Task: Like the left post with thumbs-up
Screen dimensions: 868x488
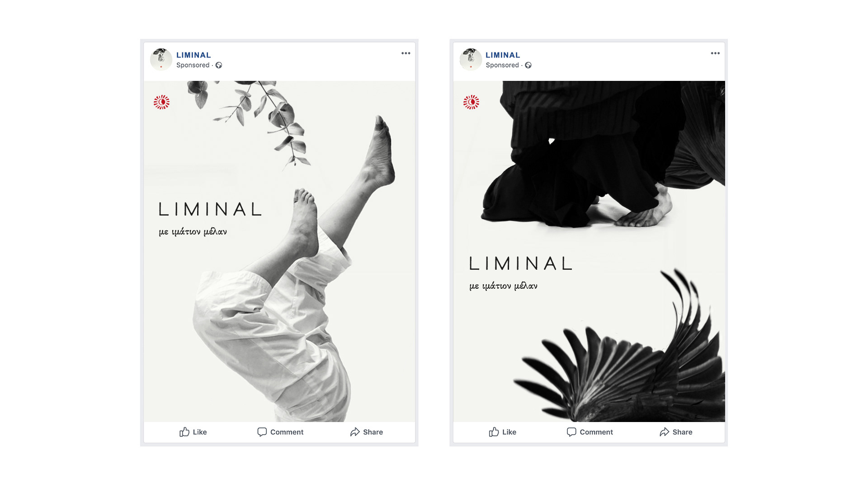Action: pyautogui.click(x=193, y=432)
